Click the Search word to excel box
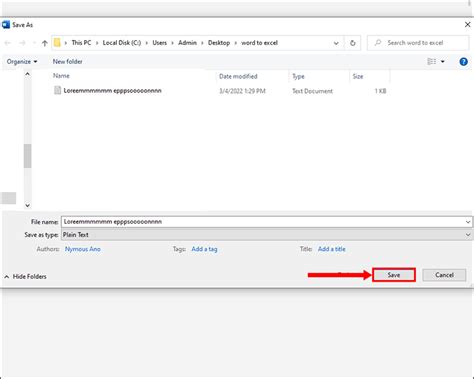 [418, 43]
